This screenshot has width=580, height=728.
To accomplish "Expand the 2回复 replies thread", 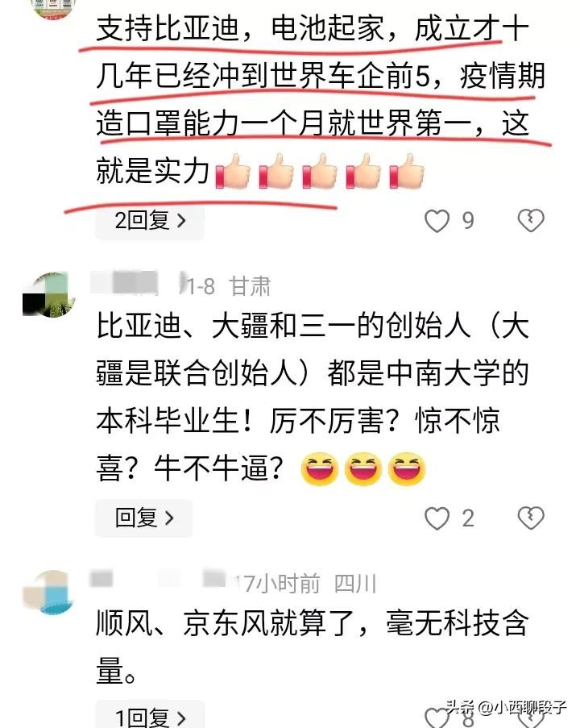I will [x=150, y=221].
